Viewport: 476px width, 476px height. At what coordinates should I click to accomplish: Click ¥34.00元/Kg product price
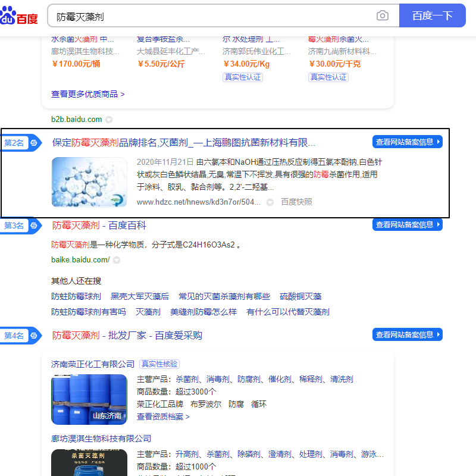[x=246, y=64]
